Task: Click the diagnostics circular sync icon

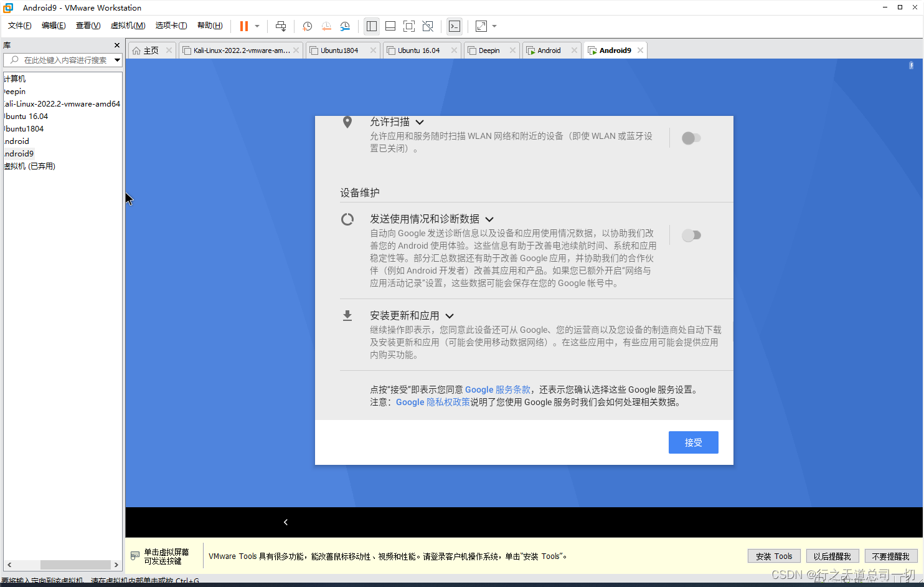Action: (347, 219)
